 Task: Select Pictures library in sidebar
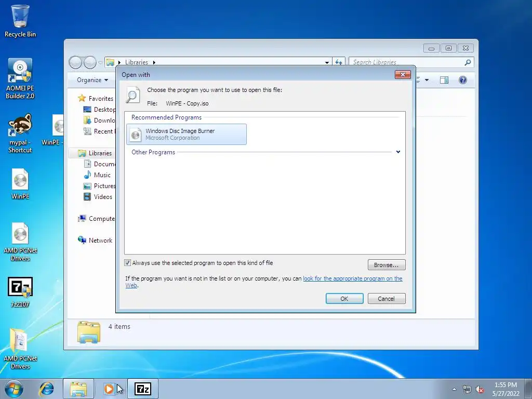tap(100, 186)
